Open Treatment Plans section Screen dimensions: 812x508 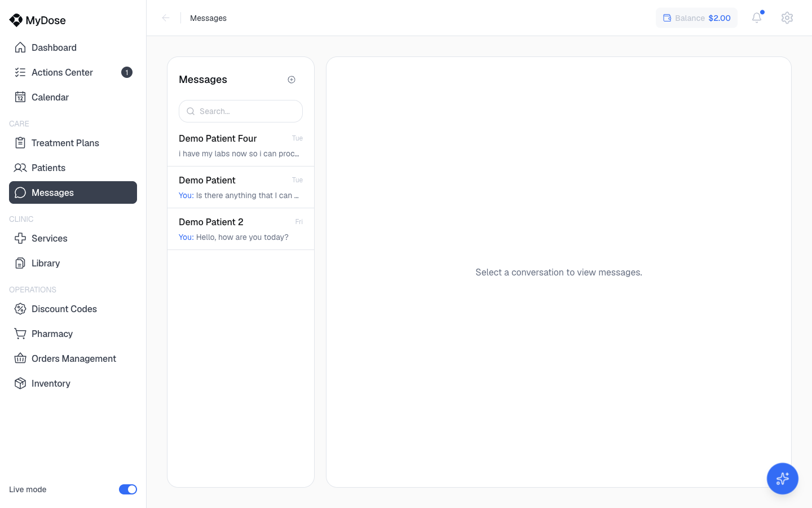pyautogui.click(x=73, y=143)
